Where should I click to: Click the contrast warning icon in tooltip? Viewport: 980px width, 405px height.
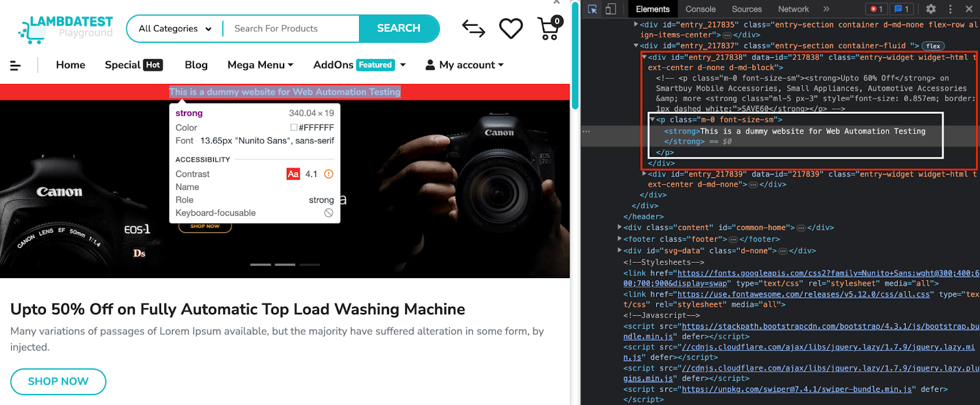[328, 174]
